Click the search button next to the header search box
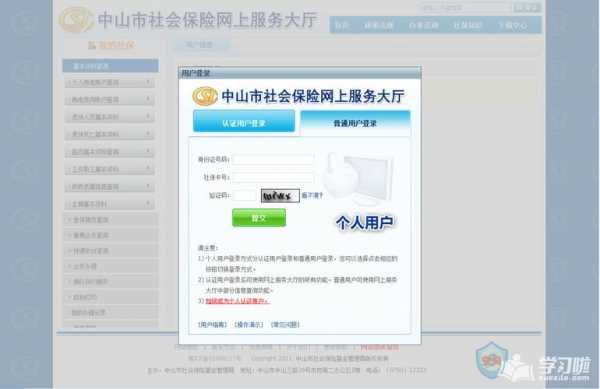This screenshot has height=389, width=600. click(x=527, y=7)
